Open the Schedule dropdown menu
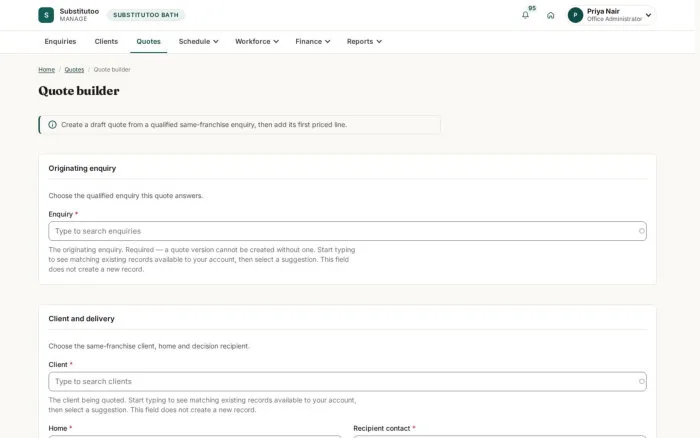This screenshot has width=700, height=438. [198, 42]
